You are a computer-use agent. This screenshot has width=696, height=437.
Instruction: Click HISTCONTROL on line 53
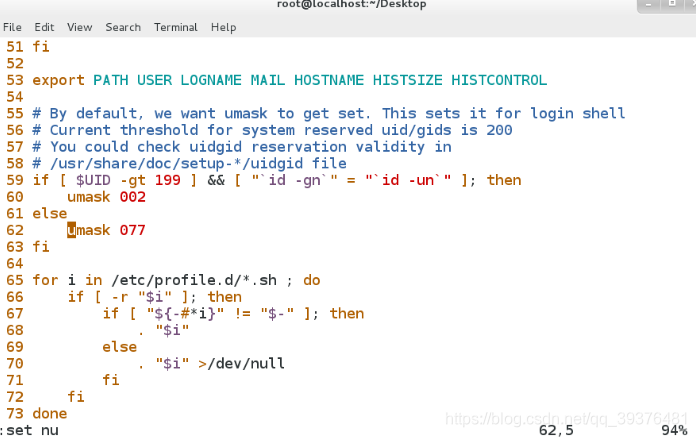click(499, 80)
